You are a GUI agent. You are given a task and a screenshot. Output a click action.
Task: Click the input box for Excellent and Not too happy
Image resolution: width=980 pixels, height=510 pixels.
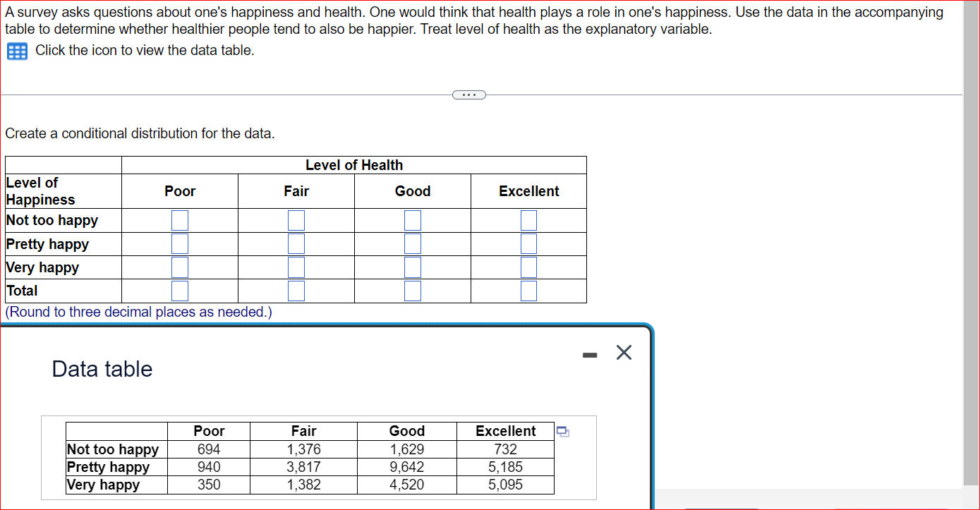tap(528, 220)
